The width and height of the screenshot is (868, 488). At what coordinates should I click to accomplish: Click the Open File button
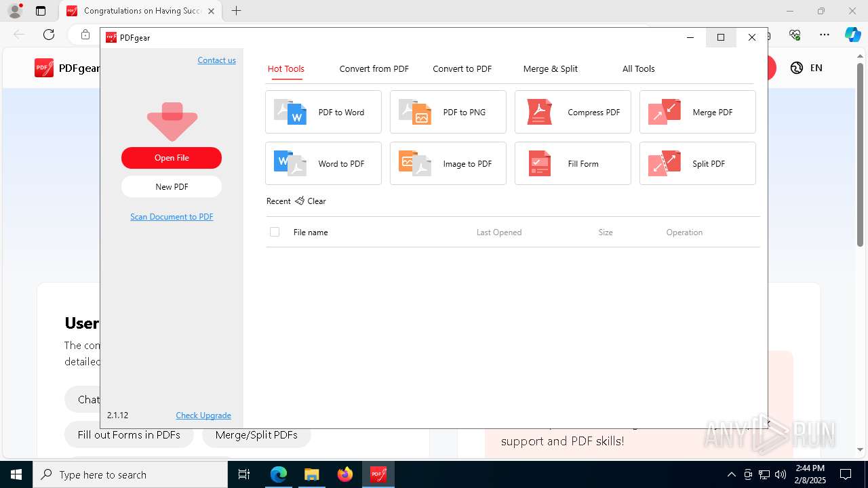click(x=172, y=158)
